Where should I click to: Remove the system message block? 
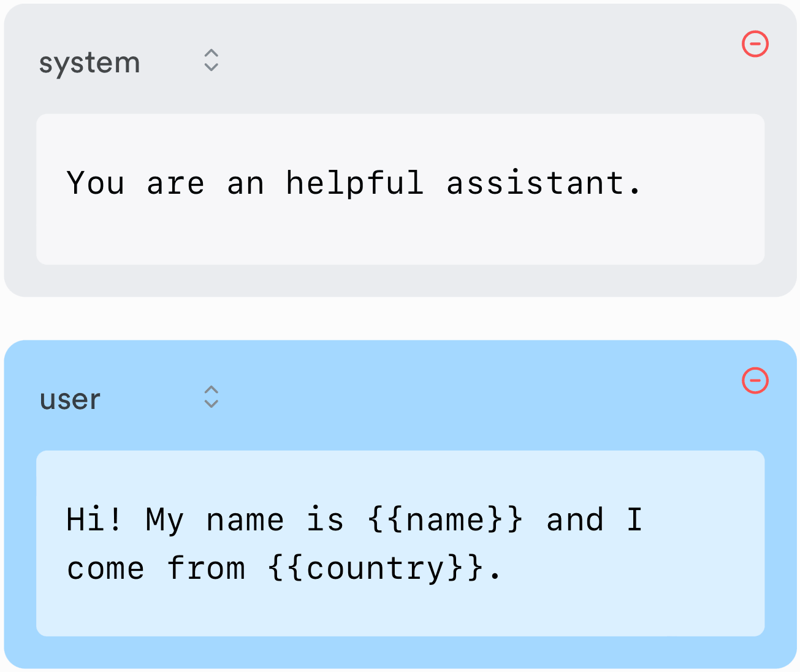pyautogui.click(x=755, y=44)
